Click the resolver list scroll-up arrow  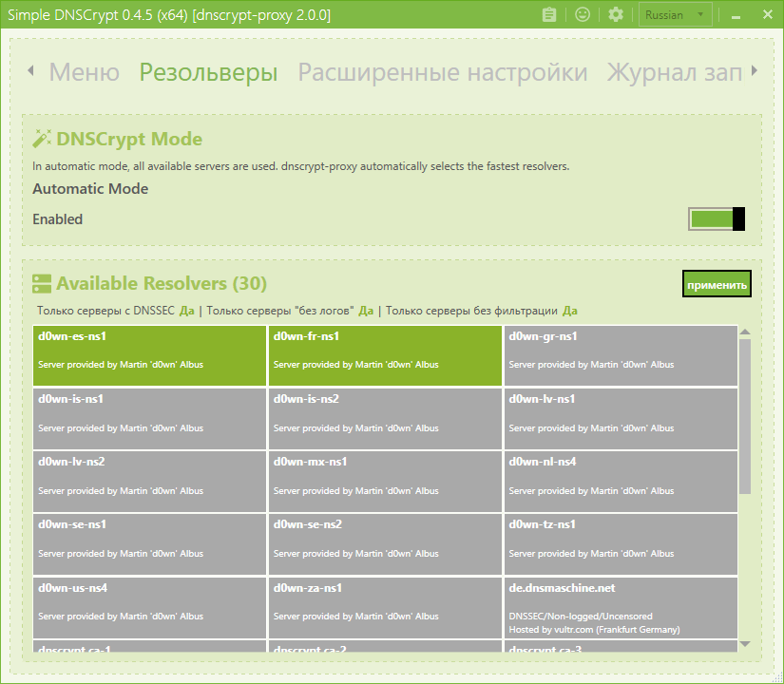click(745, 332)
